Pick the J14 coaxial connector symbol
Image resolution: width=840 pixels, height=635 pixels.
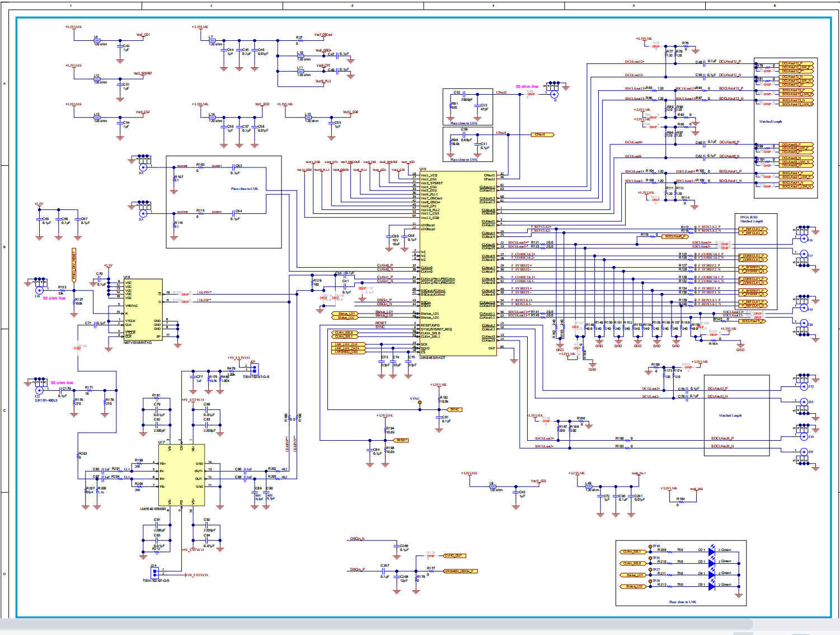(x=143, y=167)
